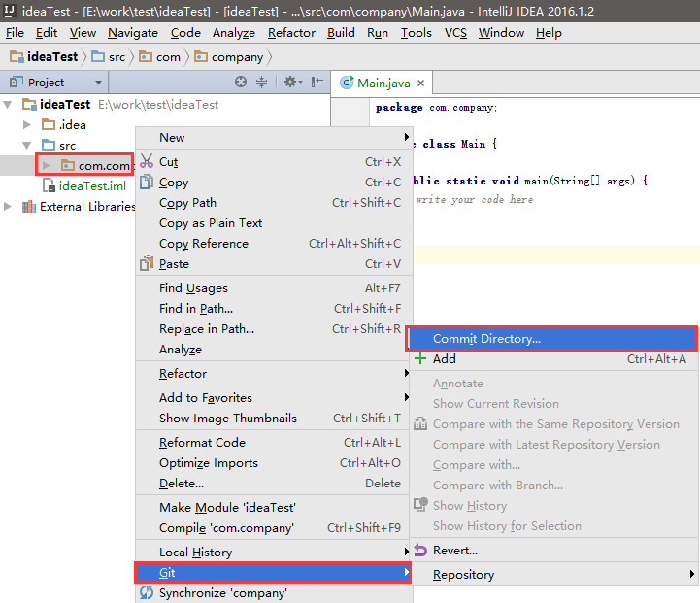Image resolution: width=700 pixels, height=603 pixels.
Task: Expand the External Libraries node
Action: (x=10, y=207)
